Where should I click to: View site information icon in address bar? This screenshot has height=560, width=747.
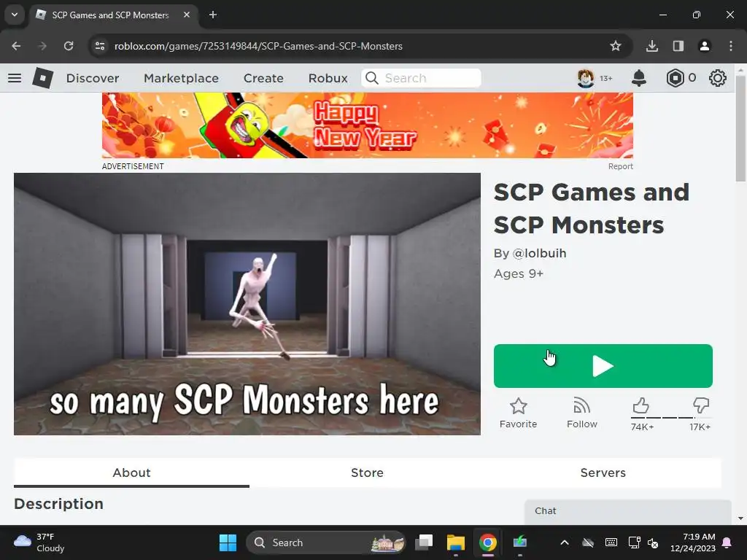[x=100, y=46]
